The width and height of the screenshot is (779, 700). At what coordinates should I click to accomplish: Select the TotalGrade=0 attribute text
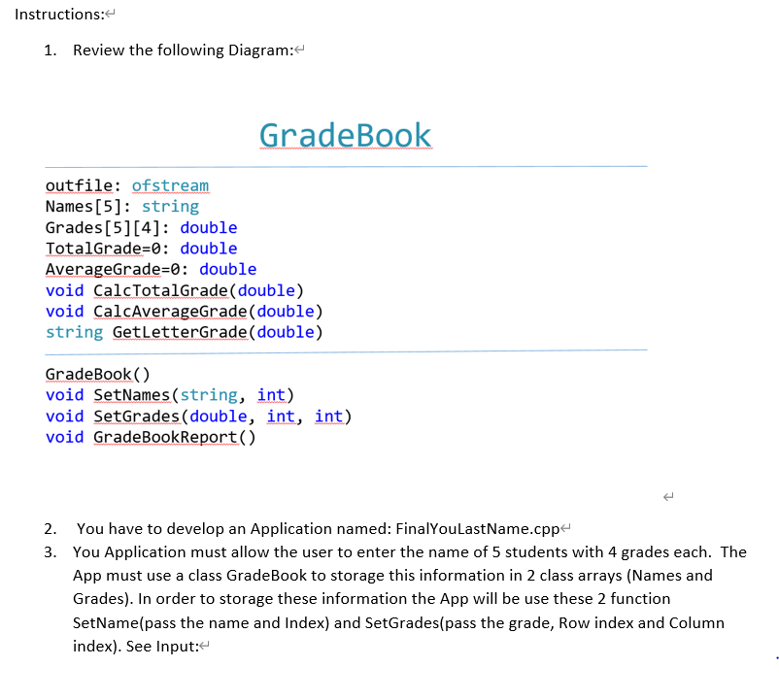point(141,249)
